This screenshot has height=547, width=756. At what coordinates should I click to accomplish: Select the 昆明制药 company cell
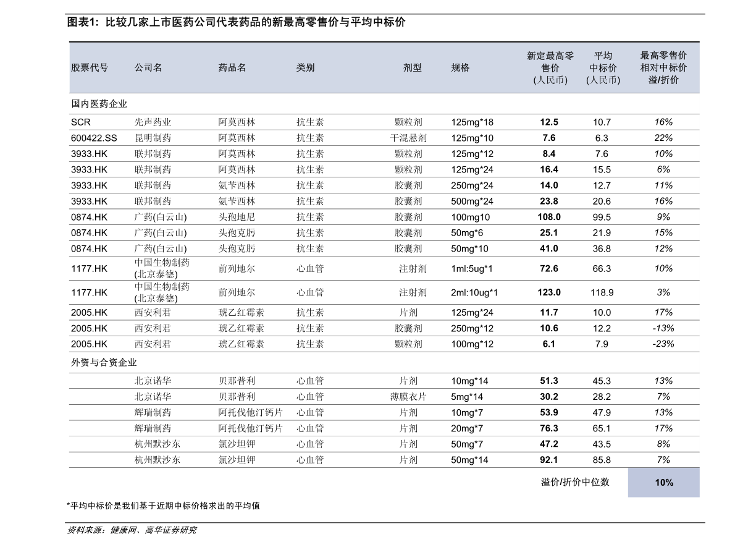click(153, 138)
